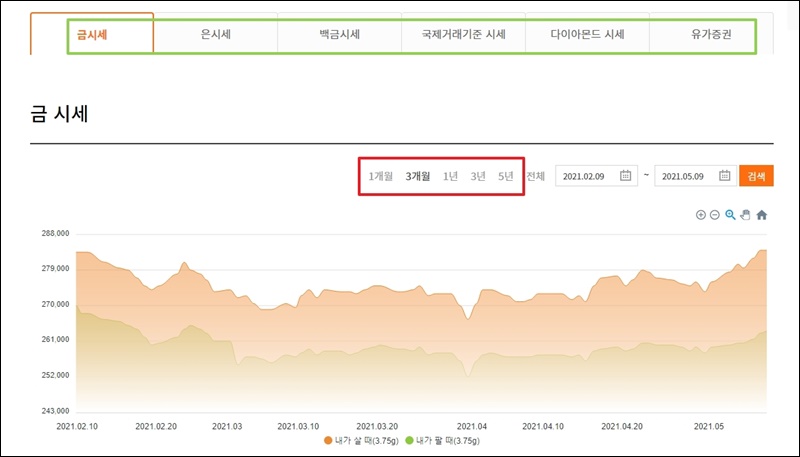Click the 2021.03.10 x-axis label
This screenshot has height=457, width=800.
298,426
